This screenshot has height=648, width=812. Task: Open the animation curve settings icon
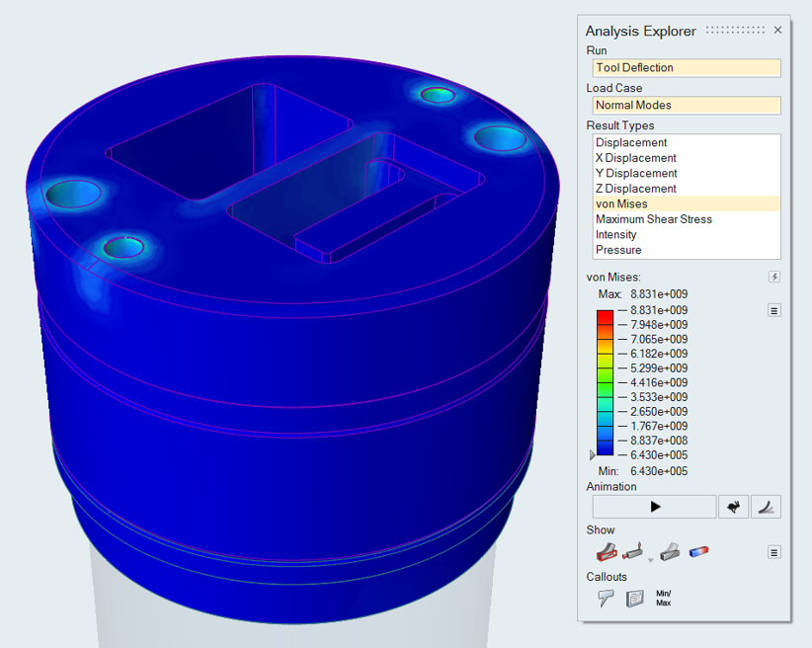(767, 507)
